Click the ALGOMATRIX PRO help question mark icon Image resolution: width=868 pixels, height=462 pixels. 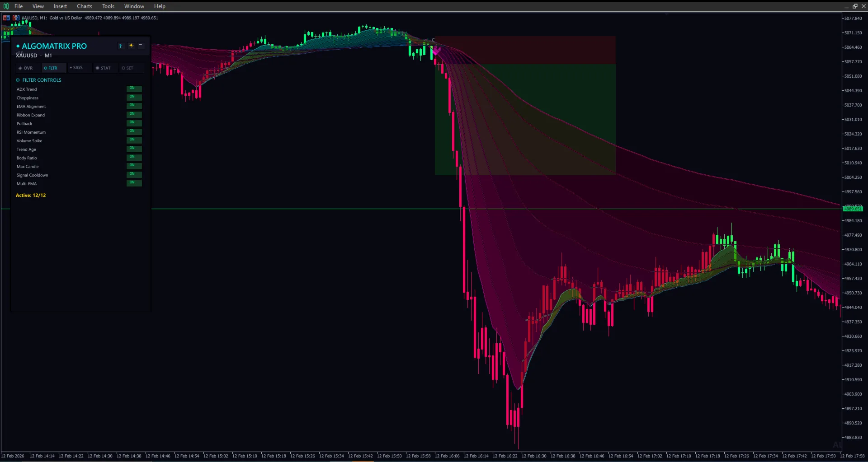coord(120,46)
